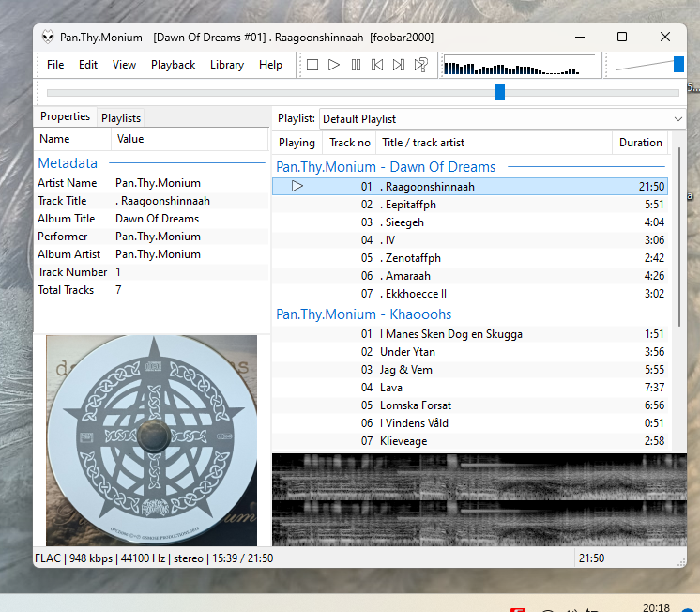Select the track Amaraah

pos(470,276)
